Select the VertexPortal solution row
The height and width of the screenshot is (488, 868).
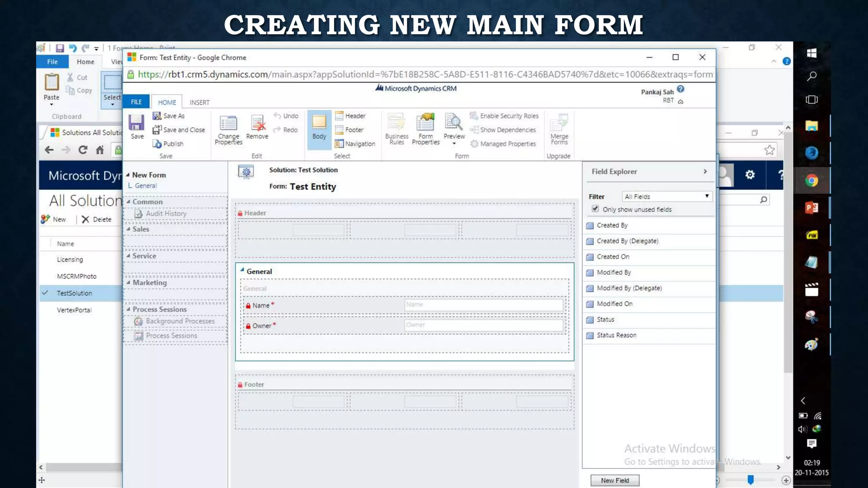pos(81,310)
